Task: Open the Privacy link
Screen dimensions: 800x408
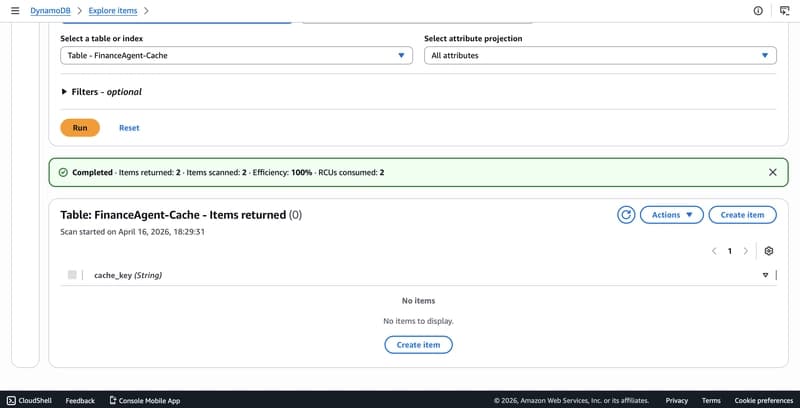Action: tap(677, 401)
